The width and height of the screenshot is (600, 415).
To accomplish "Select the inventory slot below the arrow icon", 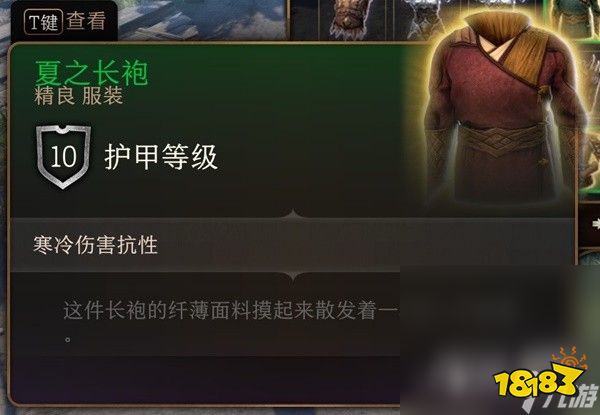I will pos(590,256).
